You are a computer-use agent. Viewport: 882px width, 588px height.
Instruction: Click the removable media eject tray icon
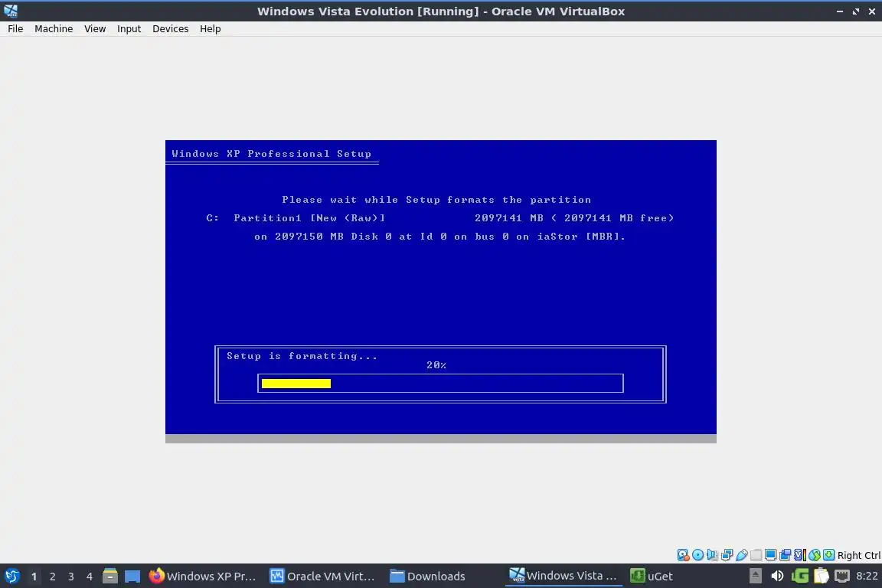(756, 577)
